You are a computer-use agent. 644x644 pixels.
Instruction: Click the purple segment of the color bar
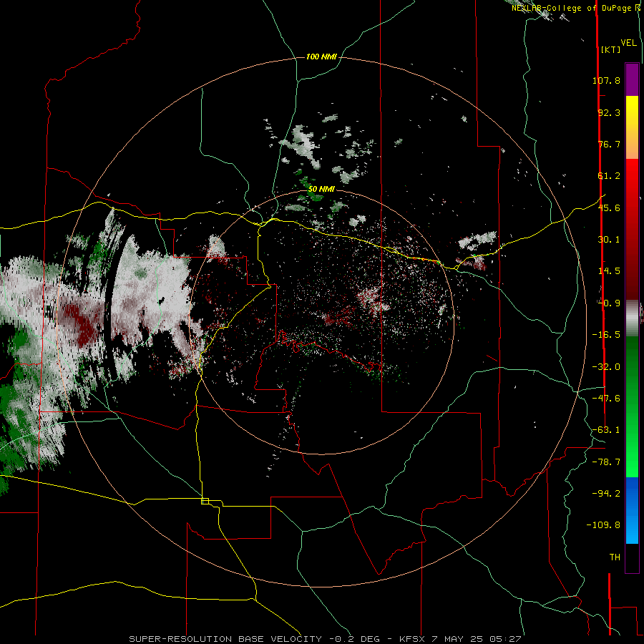632,79
